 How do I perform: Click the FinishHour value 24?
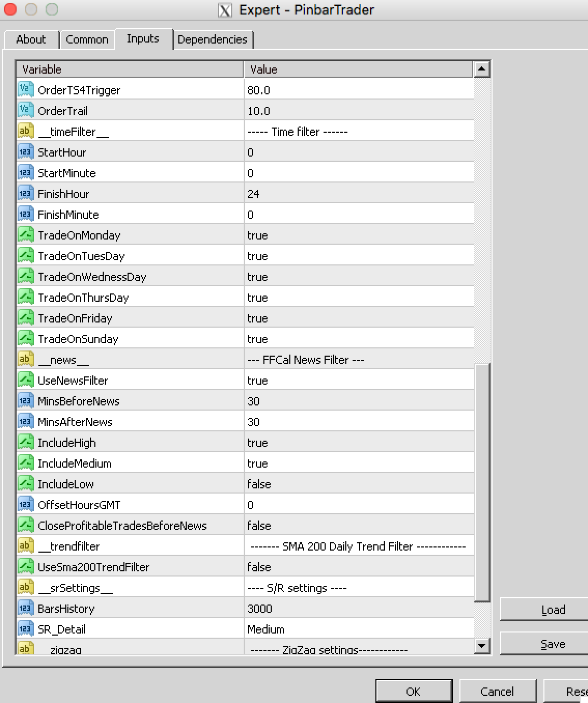254,194
